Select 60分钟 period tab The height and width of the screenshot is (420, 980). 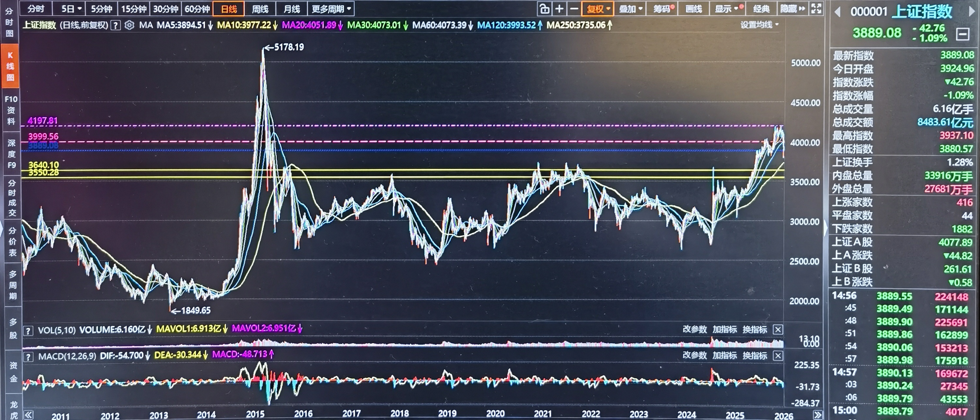click(197, 9)
